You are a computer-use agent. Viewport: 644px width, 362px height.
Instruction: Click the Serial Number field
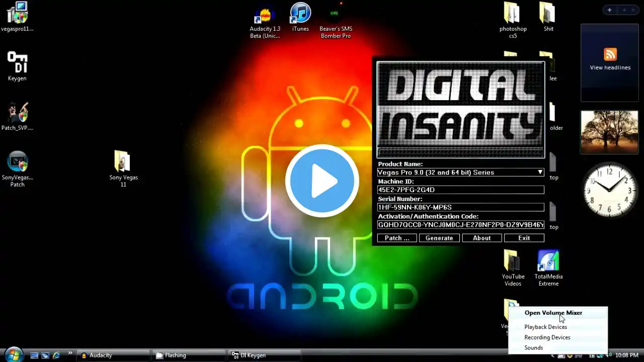[460, 207]
